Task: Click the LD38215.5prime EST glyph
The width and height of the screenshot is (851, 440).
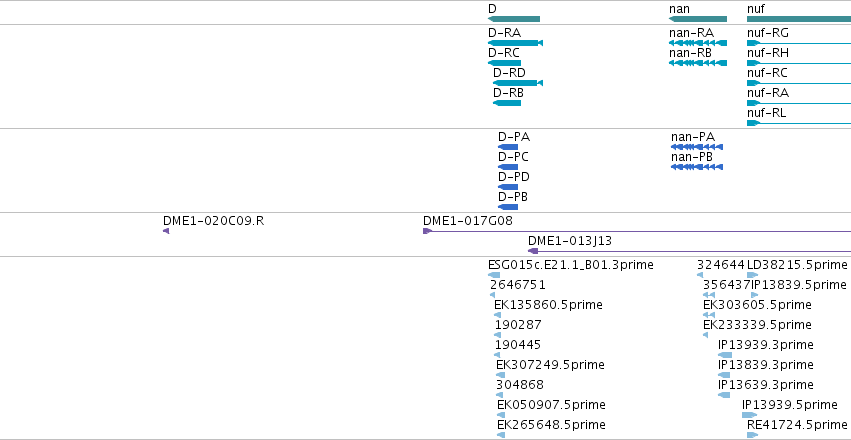Action: 753,275
